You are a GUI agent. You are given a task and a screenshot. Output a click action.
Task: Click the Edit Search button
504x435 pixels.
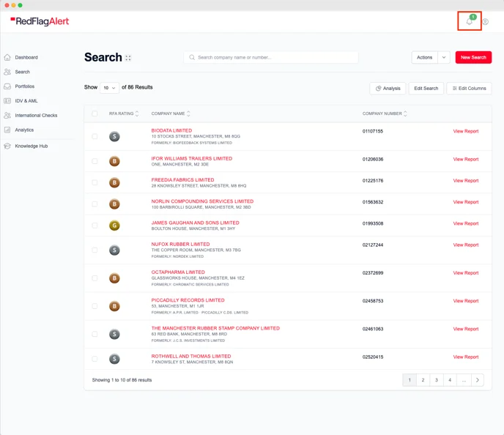(426, 89)
